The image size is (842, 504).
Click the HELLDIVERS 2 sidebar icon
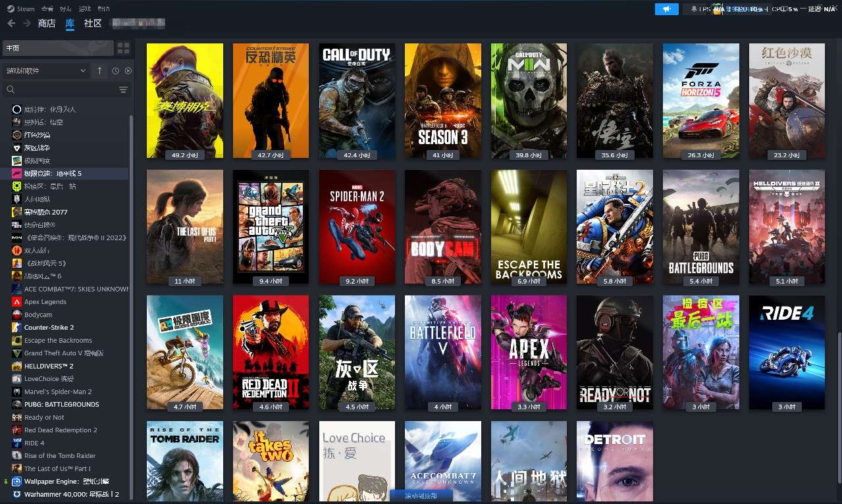(x=17, y=366)
